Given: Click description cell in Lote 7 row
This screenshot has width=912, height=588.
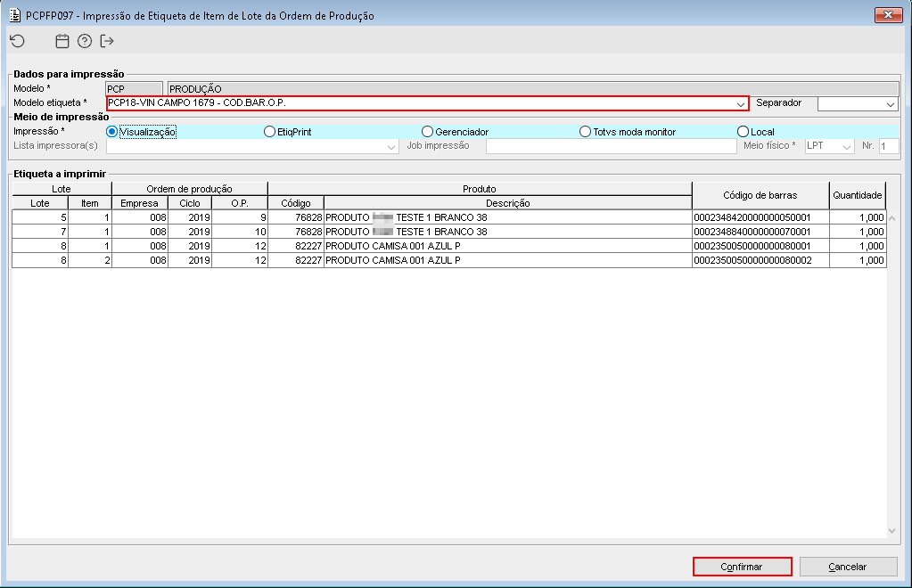Looking at the screenshot, I should click(x=508, y=232).
